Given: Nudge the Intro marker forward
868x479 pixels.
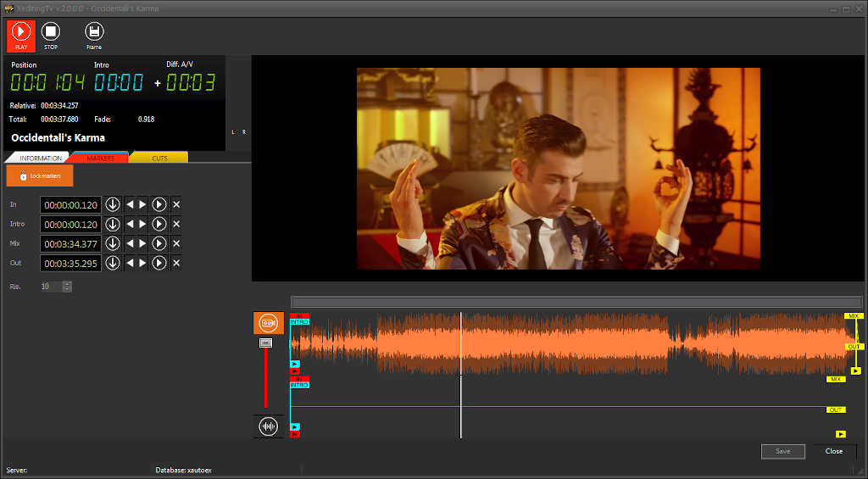Looking at the screenshot, I should 142,225.
